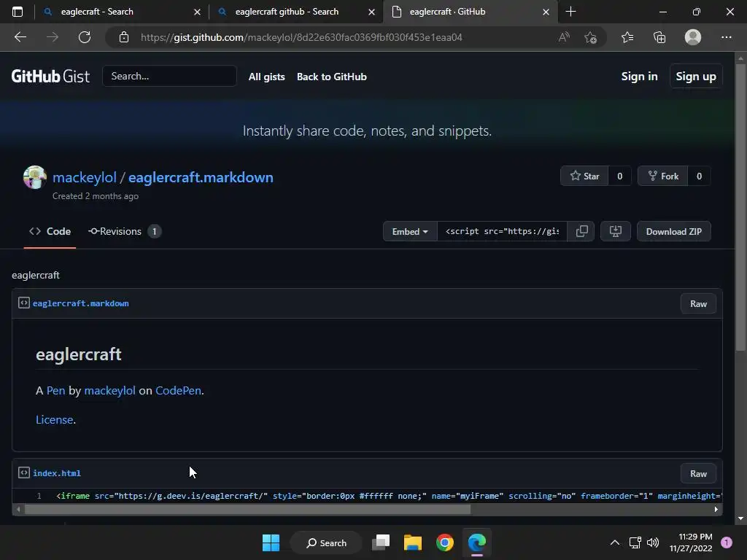Click the GitHub Gist logo

tap(50, 76)
